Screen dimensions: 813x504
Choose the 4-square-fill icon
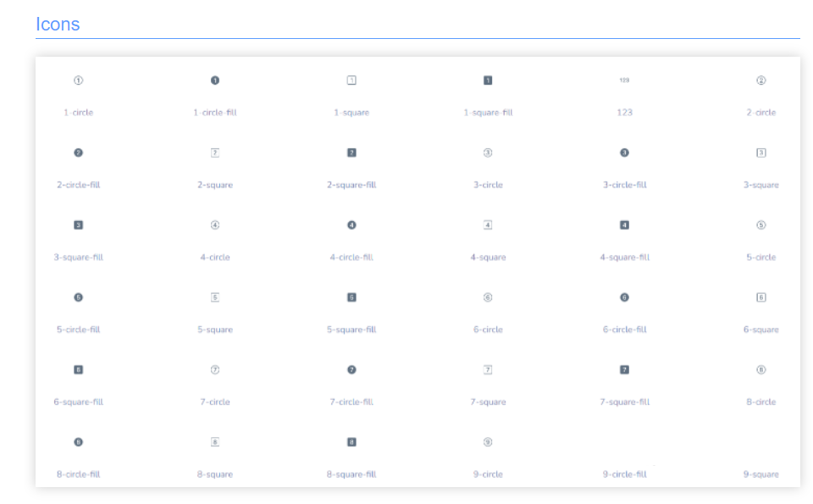coord(624,225)
